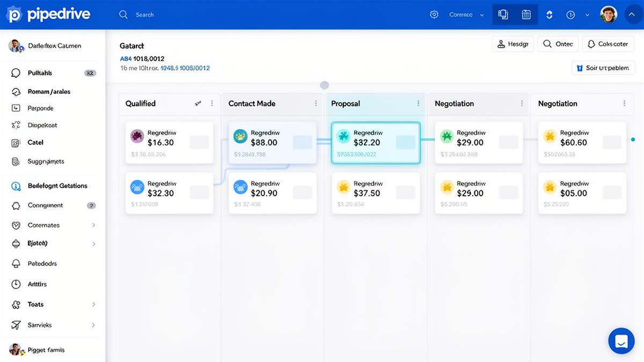Toggle gray box on $16.30 deal card
644x362 pixels.
(199, 142)
